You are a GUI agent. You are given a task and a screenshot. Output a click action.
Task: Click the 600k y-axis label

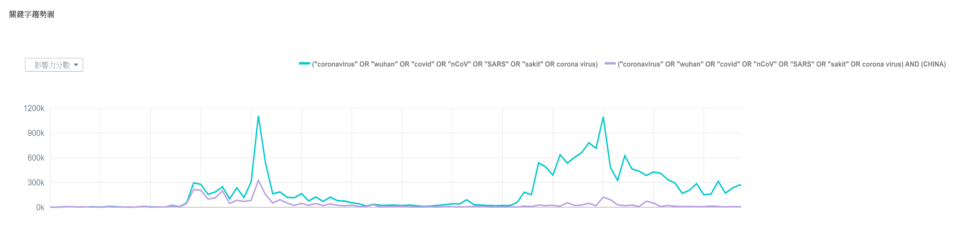point(36,158)
